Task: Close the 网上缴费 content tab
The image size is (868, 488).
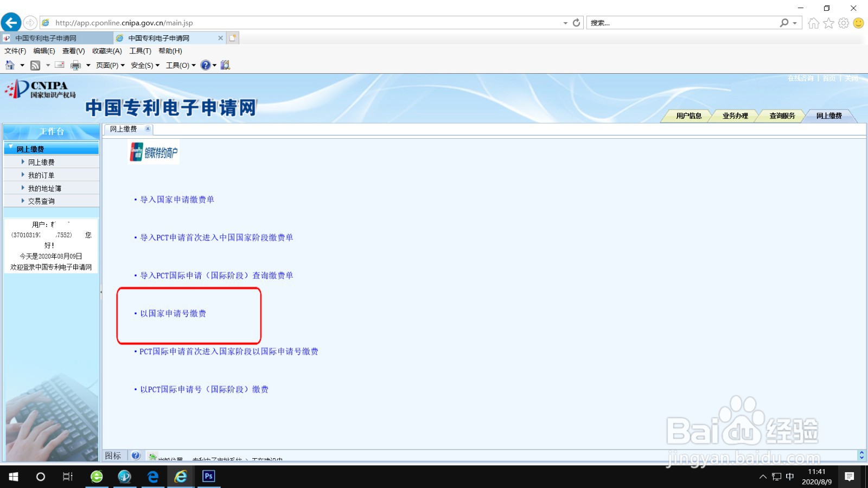Action: click(148, 129)
